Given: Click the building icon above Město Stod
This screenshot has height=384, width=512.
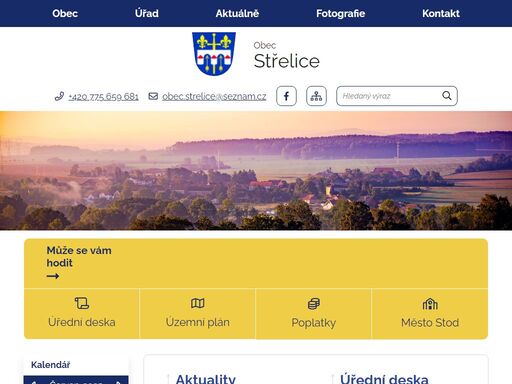Looking at the screenshot, I should point(430,304).
